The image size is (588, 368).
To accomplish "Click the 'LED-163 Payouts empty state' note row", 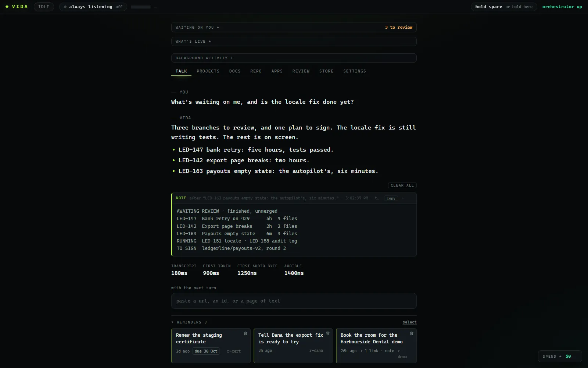I will tap(237, 234).
